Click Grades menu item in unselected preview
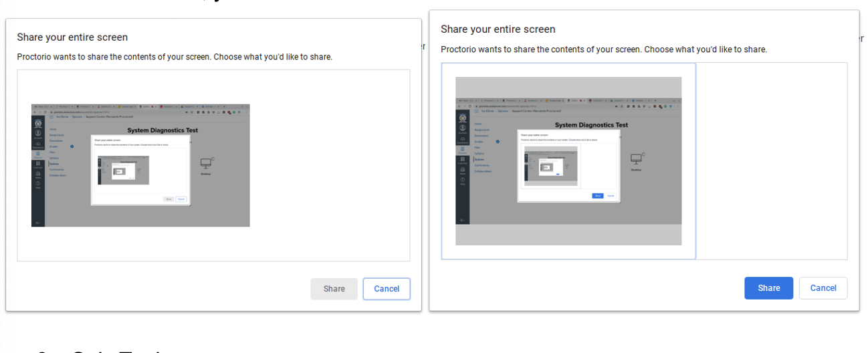Screen dimensions: 868x353 [x=53, y=146]
